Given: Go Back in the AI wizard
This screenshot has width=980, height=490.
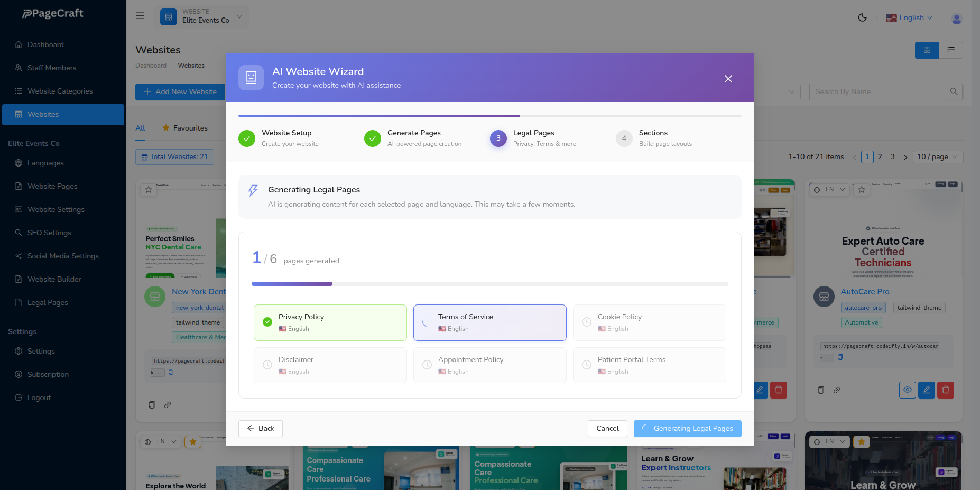Looking at the screenshot, I should click(261, 429).
